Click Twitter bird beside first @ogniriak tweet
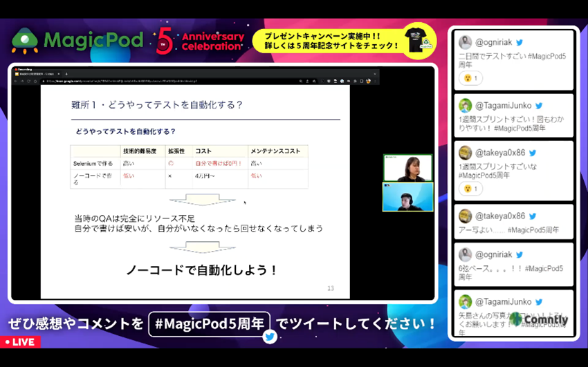 pyautogui.click(x=519, y=42)
